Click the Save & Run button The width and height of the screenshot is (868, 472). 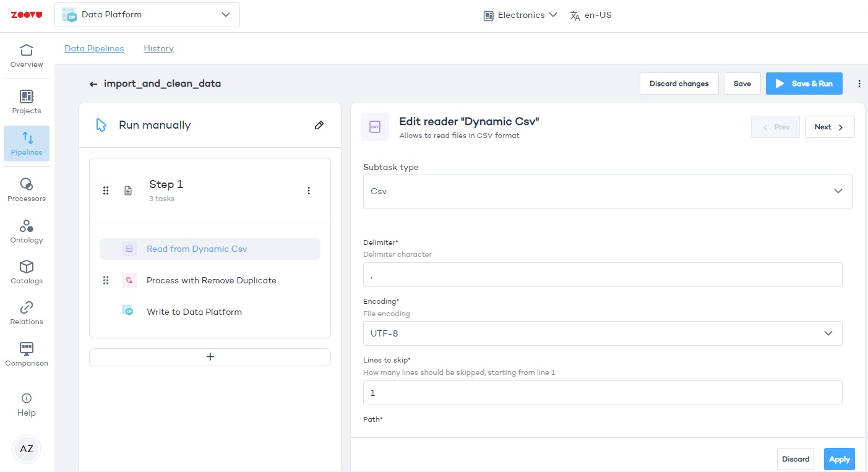[x=804, y=84]
